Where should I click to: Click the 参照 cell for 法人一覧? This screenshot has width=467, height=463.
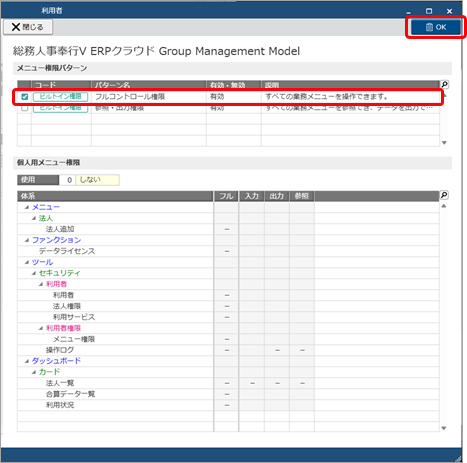(302, 383)
